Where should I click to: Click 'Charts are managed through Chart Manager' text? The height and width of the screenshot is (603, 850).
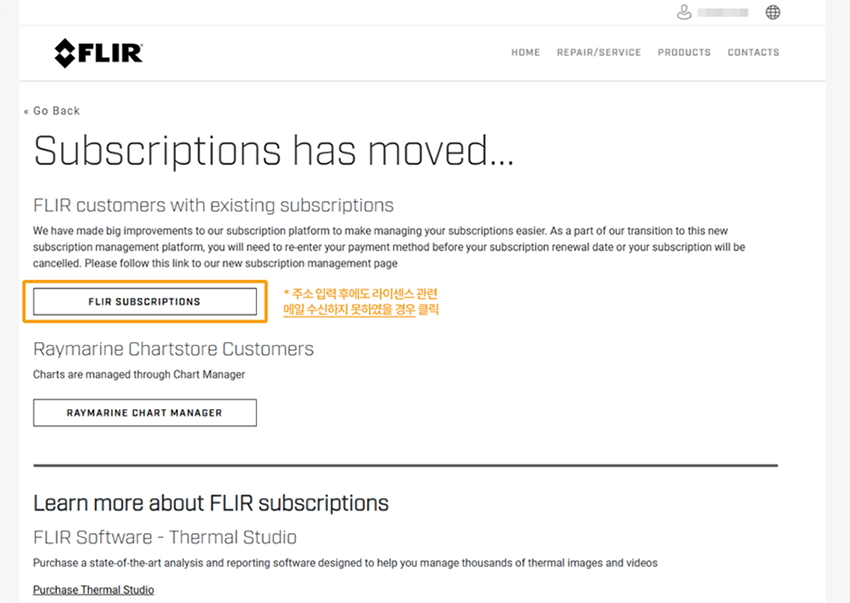[x=139, y=374]
